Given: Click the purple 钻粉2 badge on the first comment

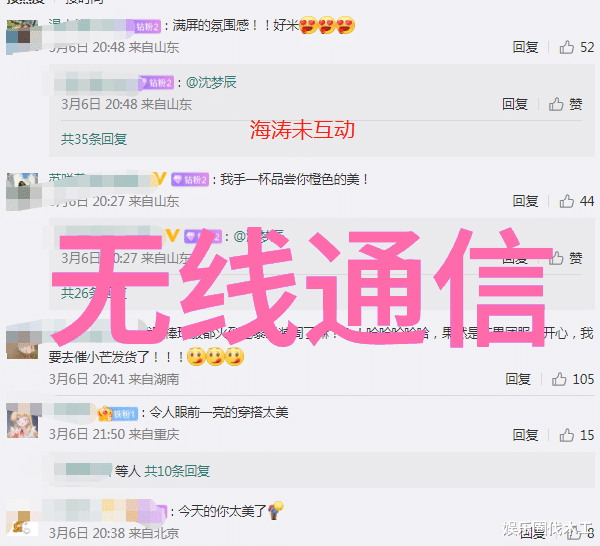Looking at the screenshot, I should point(148,26).
